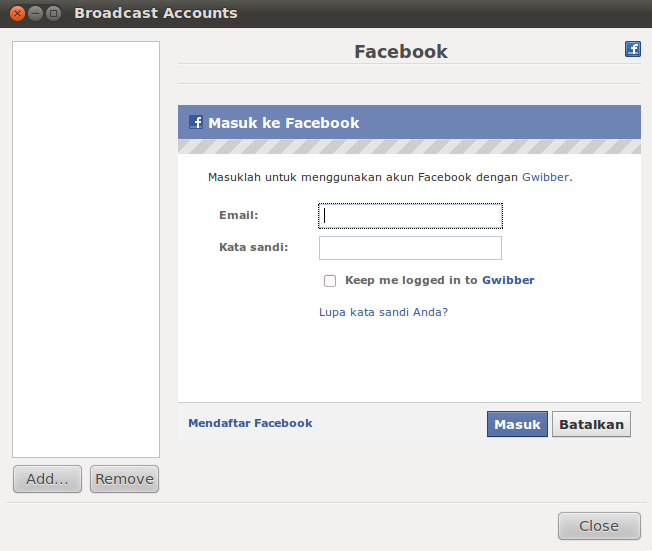This screenshot has height=551, width=652.
Task: Open the Lupa kata sandi Anda? link
Action: tap(383, 312)
